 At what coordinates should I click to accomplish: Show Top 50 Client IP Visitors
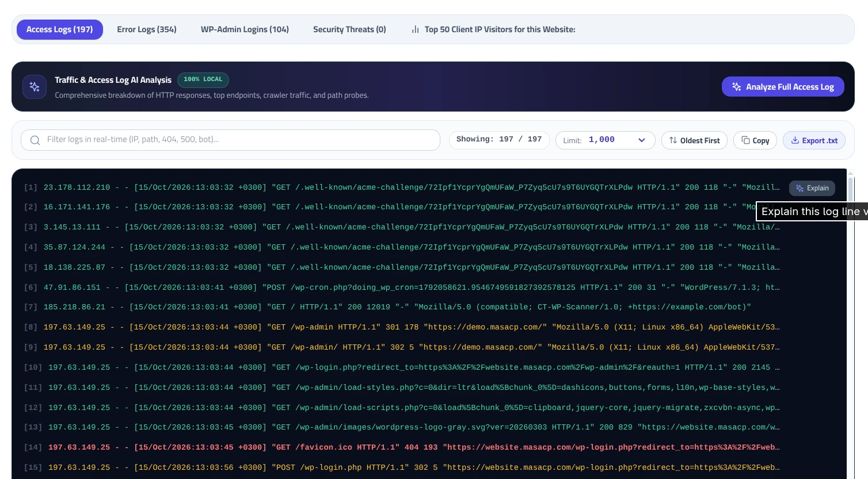point(493,29)
